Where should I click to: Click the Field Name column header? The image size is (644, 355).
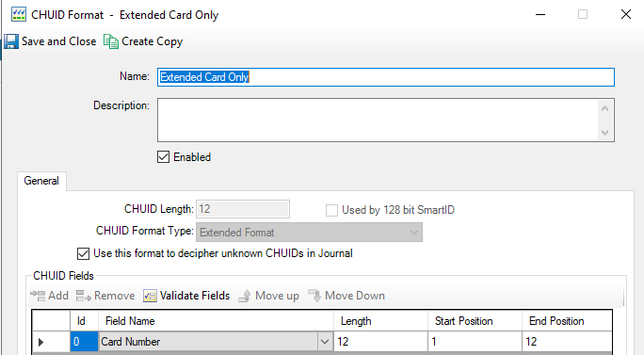(x=216, y=321)
